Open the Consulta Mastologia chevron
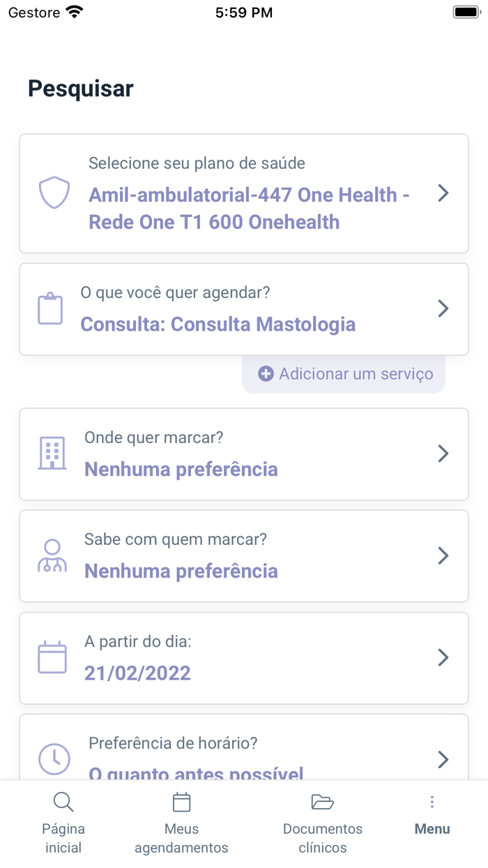The width and height of the screenshot is (488, 868). pyautogui.click(x=443, y=308)
